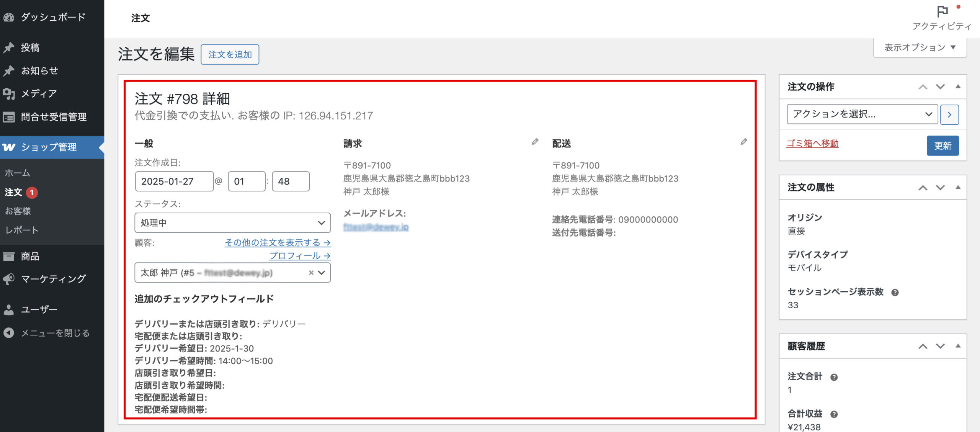980x432 pixels.
Task: Click the 合計収益 help question icon
Action: (834, 414)
